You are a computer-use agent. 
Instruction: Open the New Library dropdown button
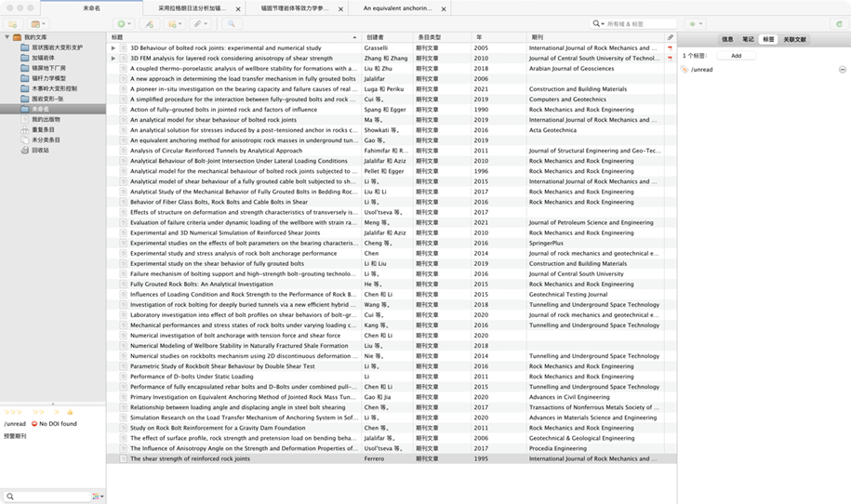pos(38,24)
